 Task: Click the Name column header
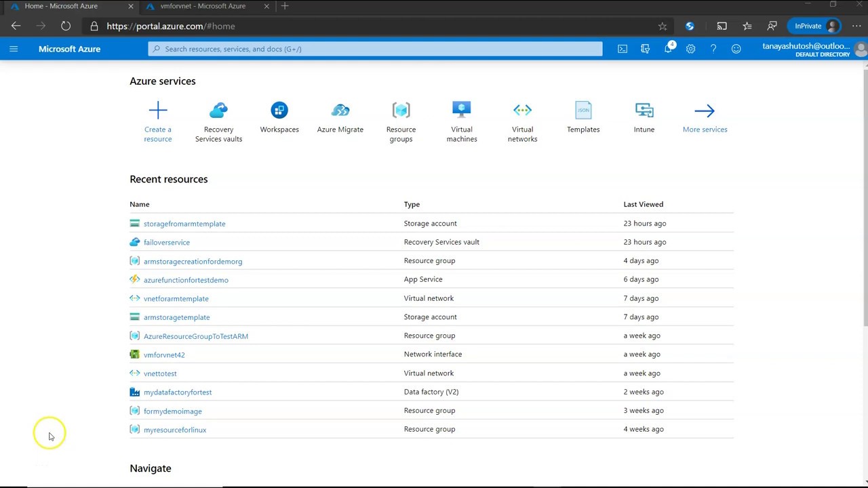click(140, 204)
